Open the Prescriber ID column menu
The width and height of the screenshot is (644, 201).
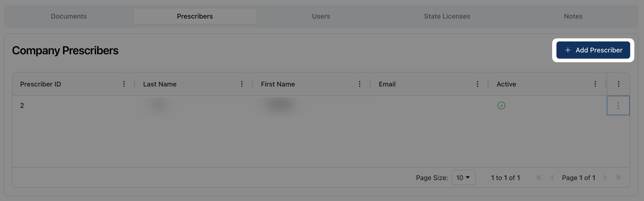124,84
